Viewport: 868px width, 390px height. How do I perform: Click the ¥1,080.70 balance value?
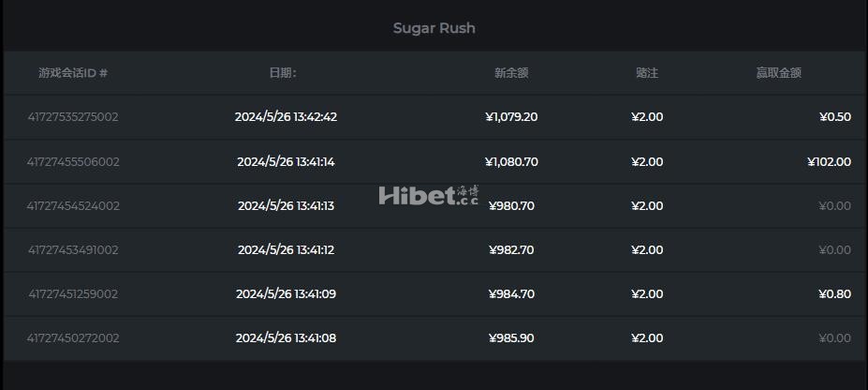[x=511, y=162]
